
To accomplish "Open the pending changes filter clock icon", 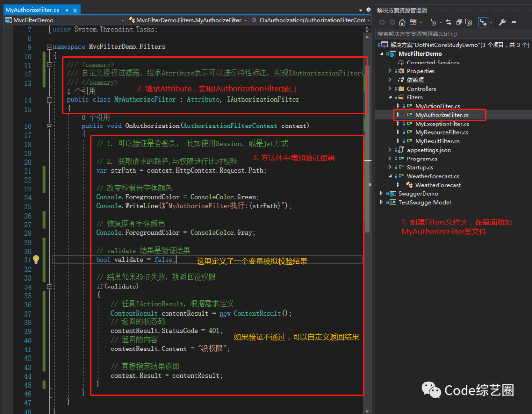I will [x=433, y=22].
